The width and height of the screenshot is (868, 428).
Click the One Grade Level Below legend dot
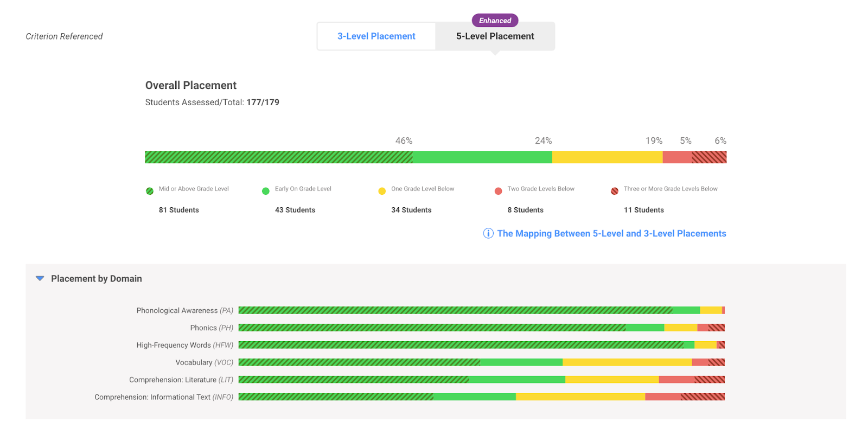pos(382,191)
